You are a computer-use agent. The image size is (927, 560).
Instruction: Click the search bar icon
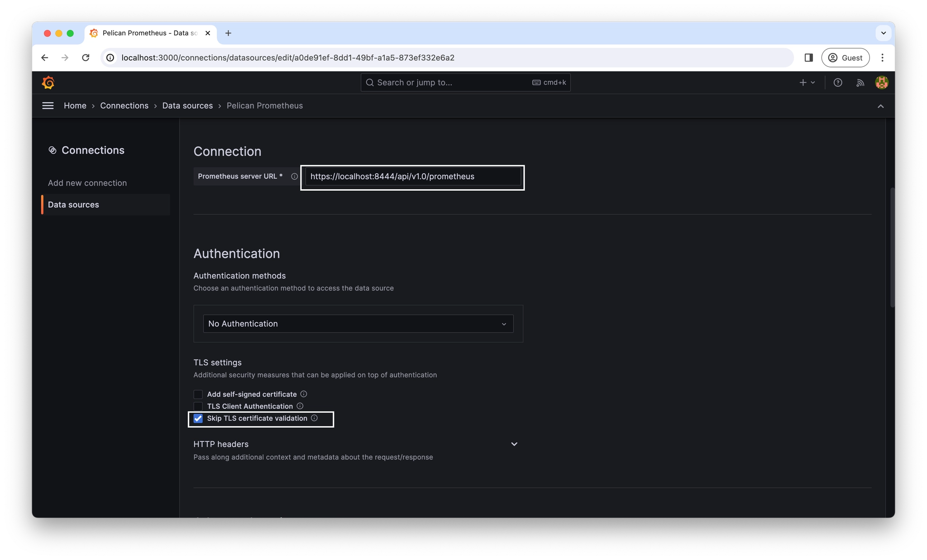tap(369, 82)
